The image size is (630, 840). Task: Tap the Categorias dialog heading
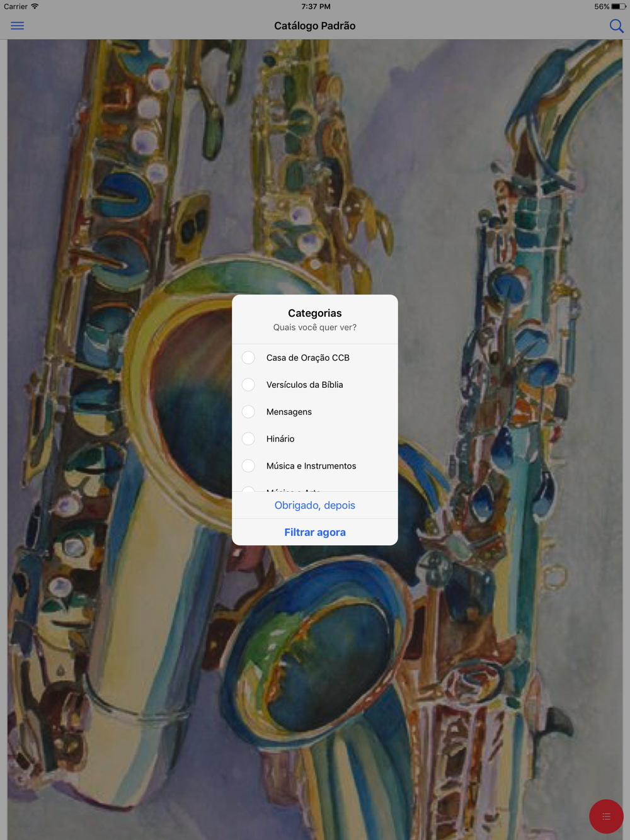(x=315, y=313)
